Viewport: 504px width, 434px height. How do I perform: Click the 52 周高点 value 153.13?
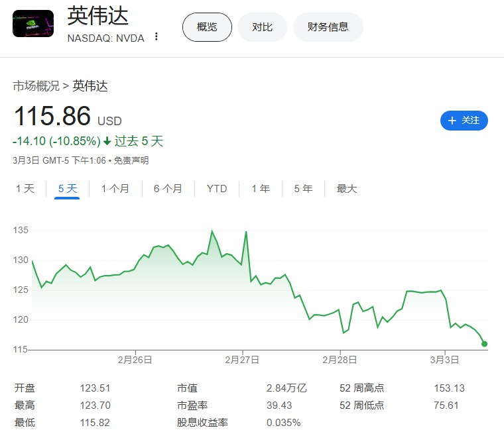[x=450, y=388]
